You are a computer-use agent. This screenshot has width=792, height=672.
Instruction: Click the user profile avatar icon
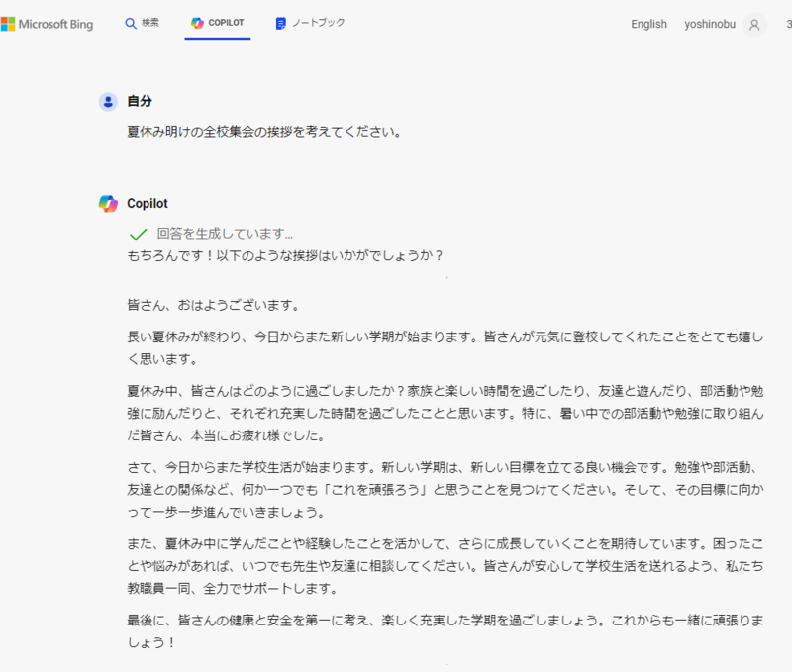coord(754,24)
